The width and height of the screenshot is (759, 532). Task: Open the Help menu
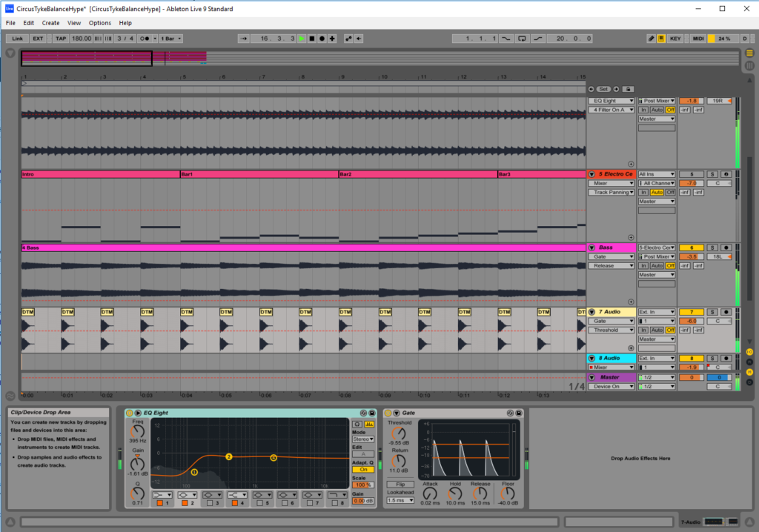(125, 23)
